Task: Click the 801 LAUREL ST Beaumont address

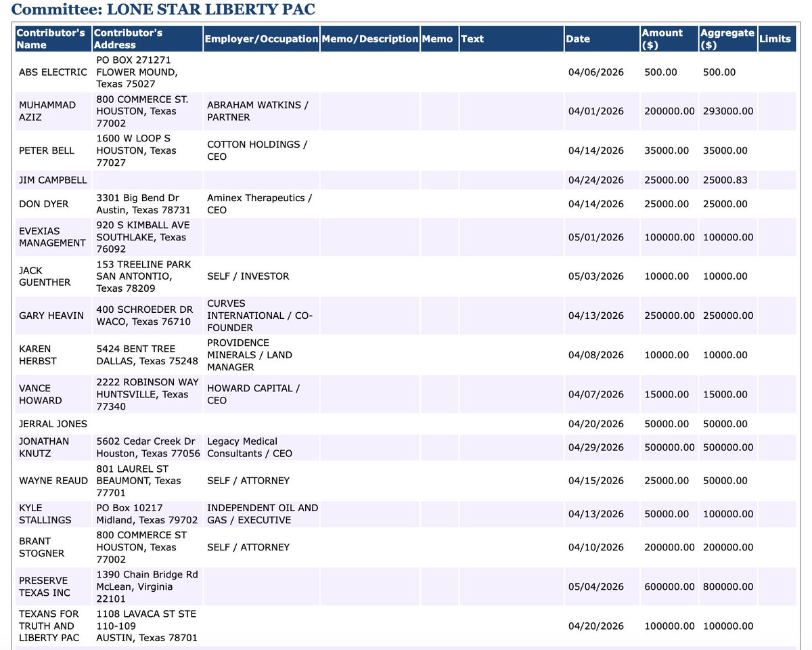Action: (139, 481)
